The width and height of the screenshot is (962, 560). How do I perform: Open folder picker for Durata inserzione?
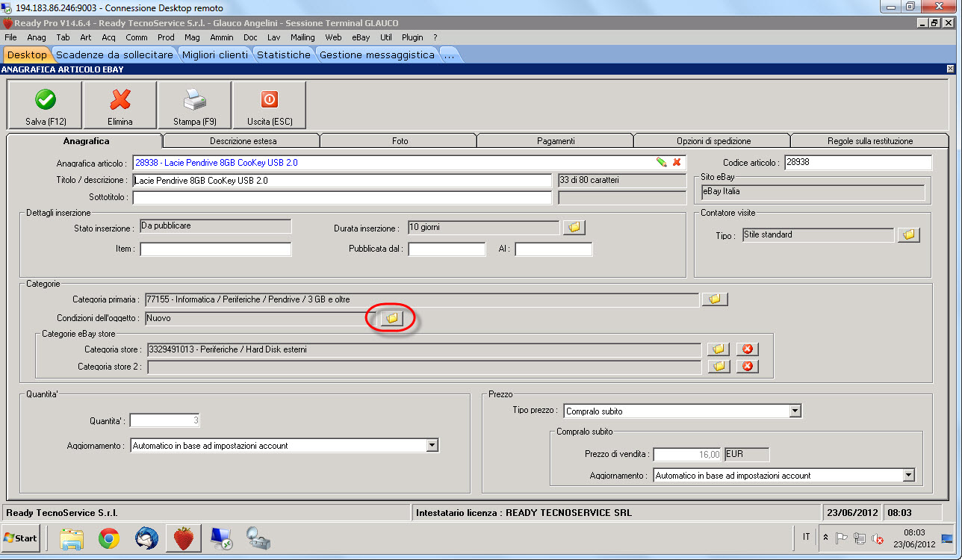[x=574, y=228]
